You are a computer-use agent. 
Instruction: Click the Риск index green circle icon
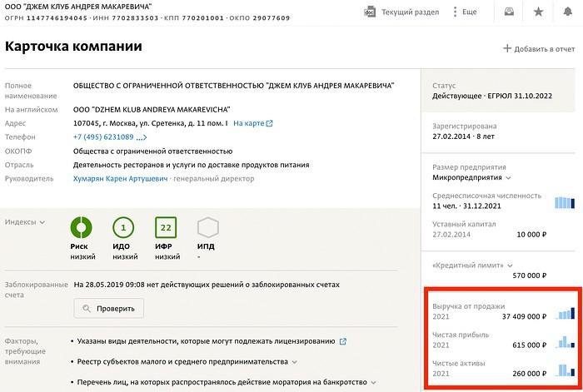tap(81, 227)
